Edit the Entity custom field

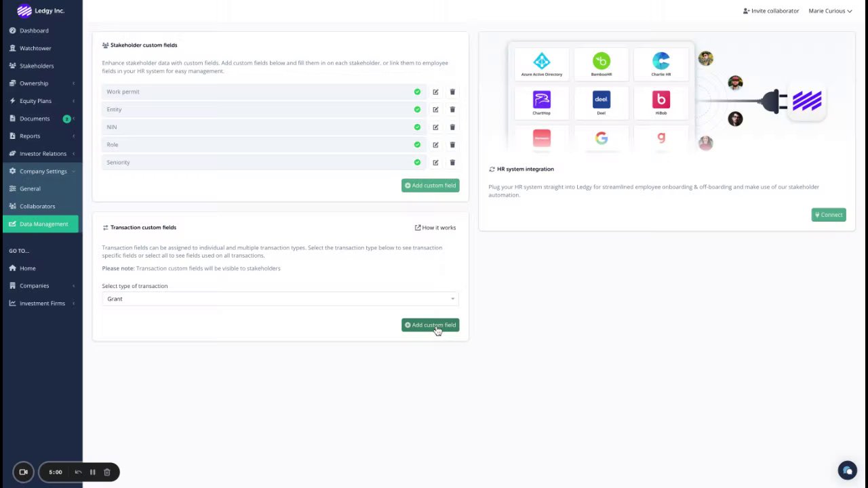click(435, 110)
